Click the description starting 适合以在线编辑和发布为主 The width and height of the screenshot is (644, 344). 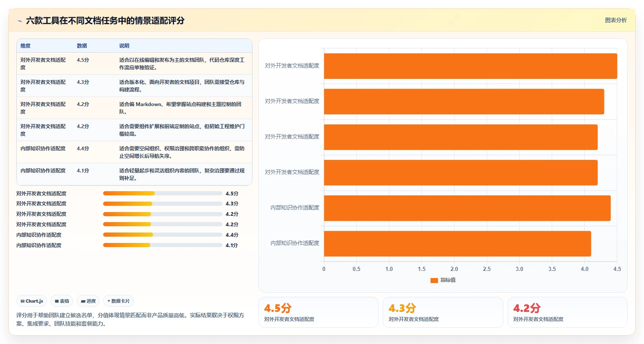(182, 64)
